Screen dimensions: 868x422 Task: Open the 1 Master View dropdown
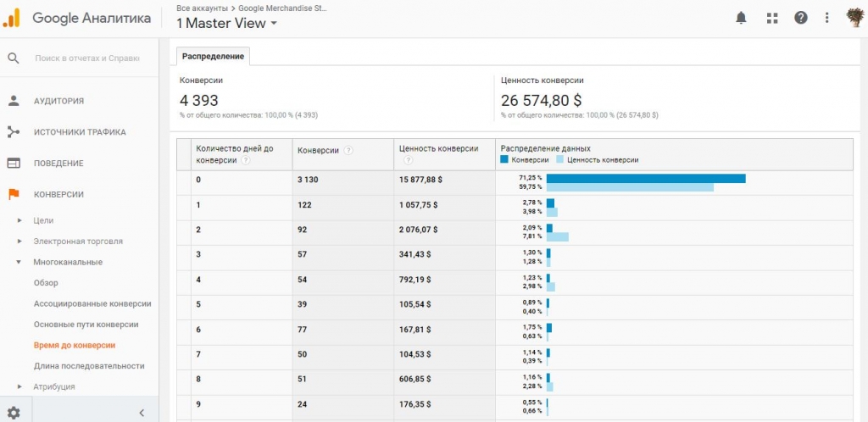227,24
